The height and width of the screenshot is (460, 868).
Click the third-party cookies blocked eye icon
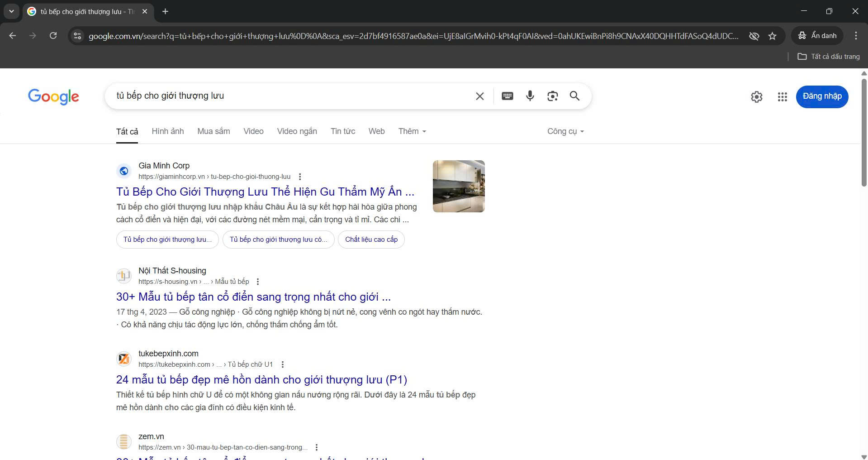click(754, 36)
